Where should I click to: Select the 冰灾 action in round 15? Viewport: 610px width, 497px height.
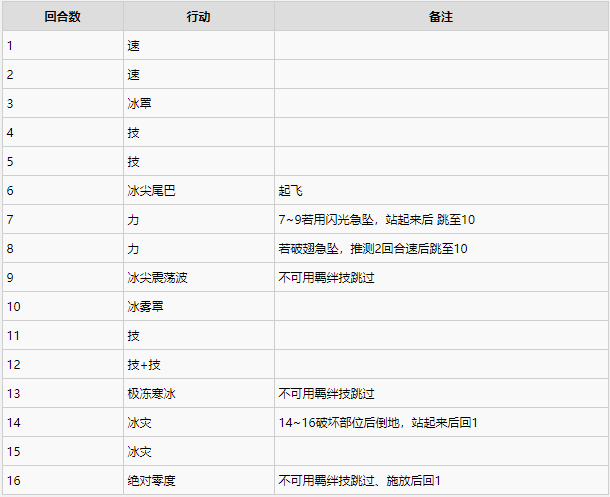point(139,452)
